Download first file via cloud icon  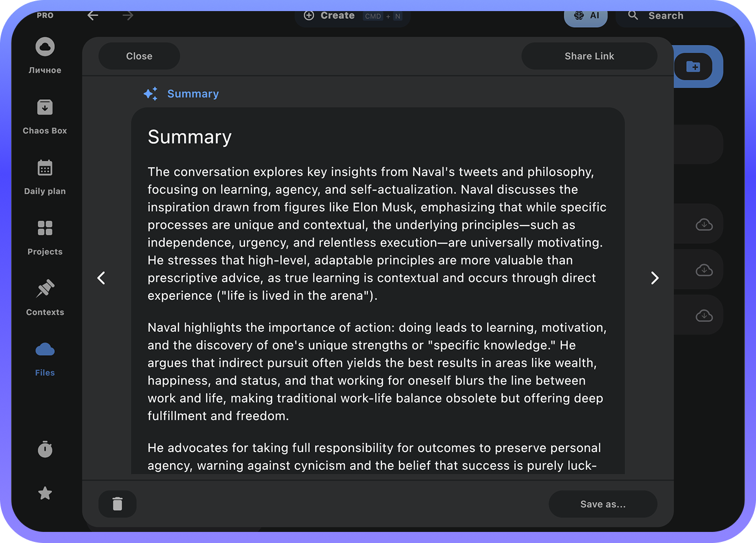click(704, 224)
